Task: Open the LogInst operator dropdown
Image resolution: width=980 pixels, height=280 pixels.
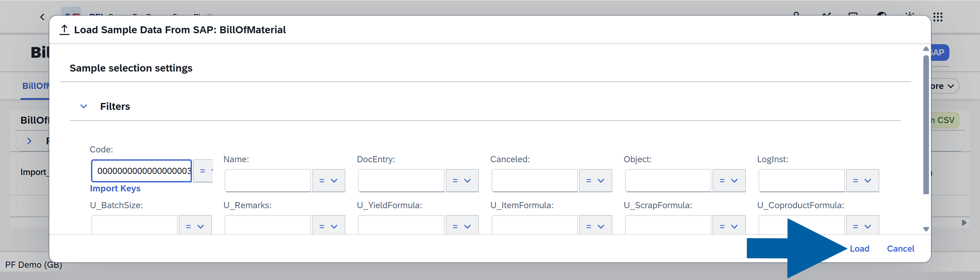Action: [x=863, y=181]
